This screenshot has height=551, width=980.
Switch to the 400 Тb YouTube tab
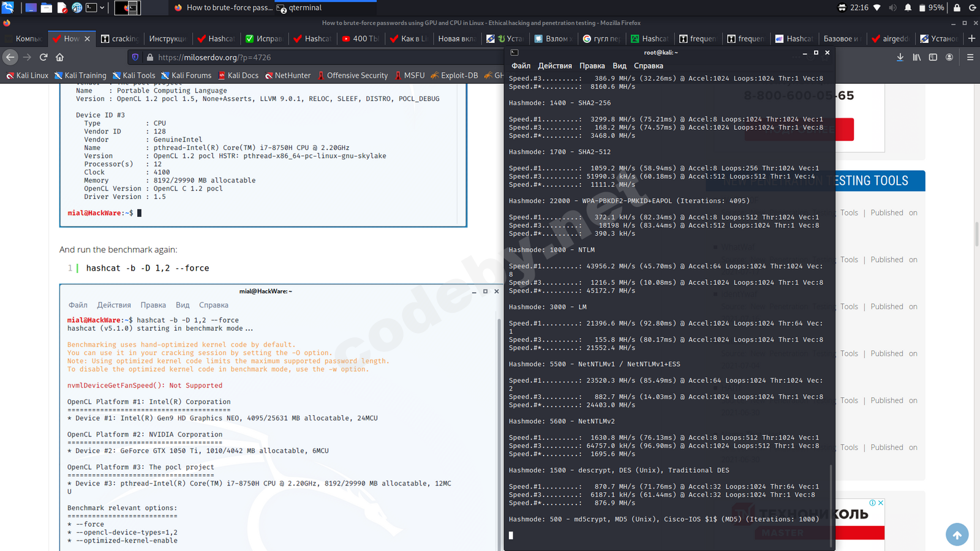[361, 39]
